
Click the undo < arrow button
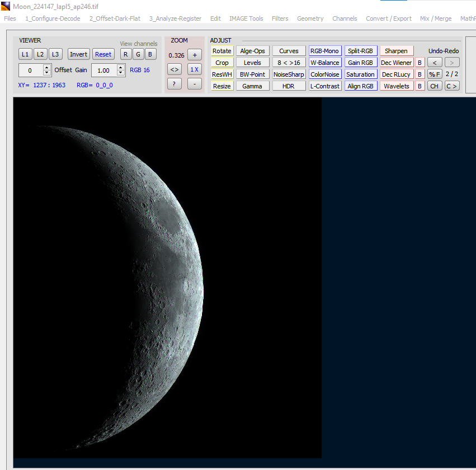coord(435,63)
